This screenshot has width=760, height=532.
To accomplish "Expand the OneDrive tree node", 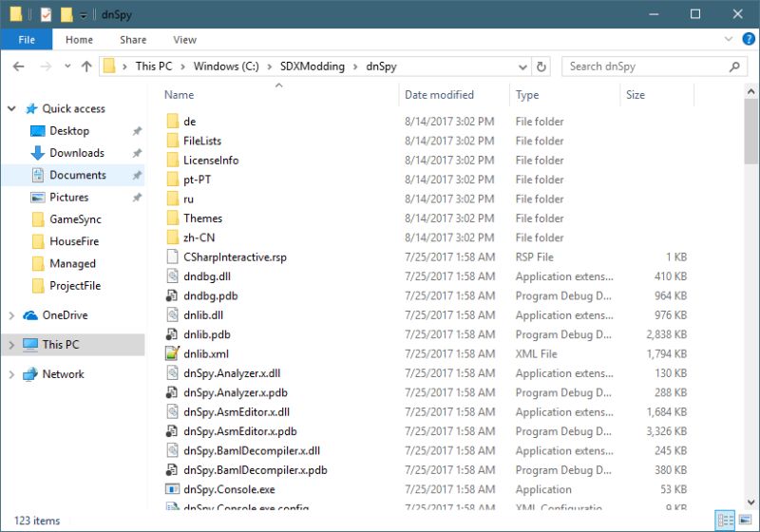I will tap(11, 315).
